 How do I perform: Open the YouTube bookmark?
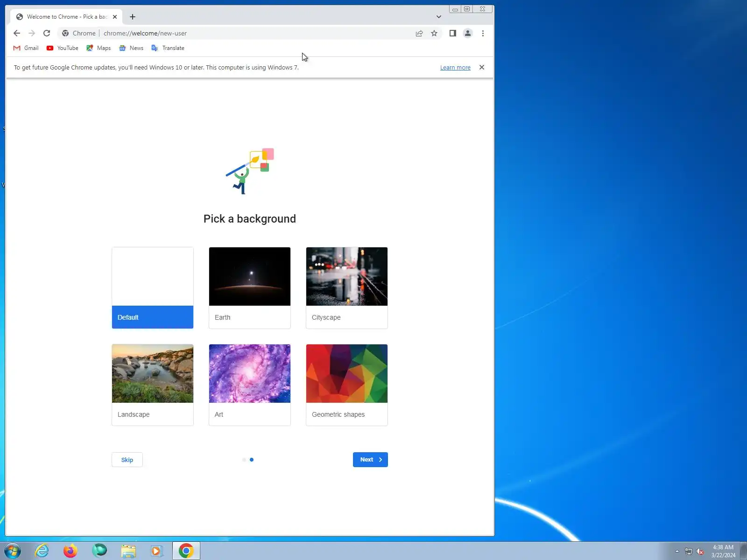click(63, 48)
